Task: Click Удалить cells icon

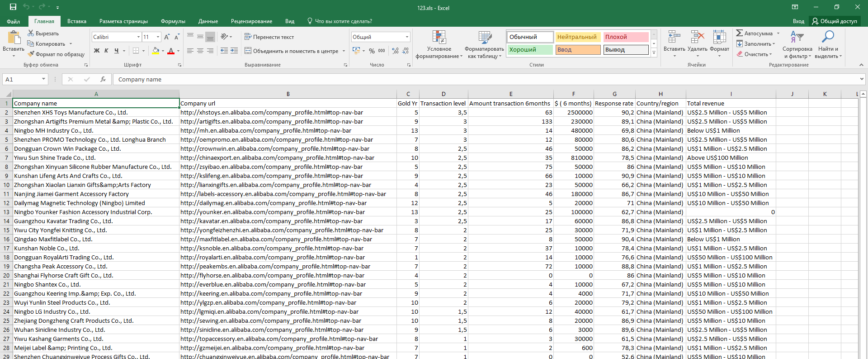Action: [x=698, y=43]
